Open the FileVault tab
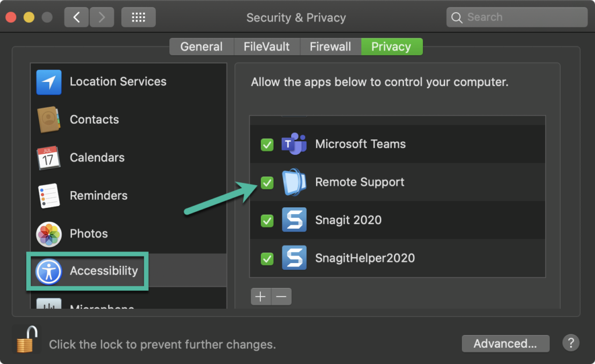The height and width of the screenshot is (364, 595). tap(267, 46)
